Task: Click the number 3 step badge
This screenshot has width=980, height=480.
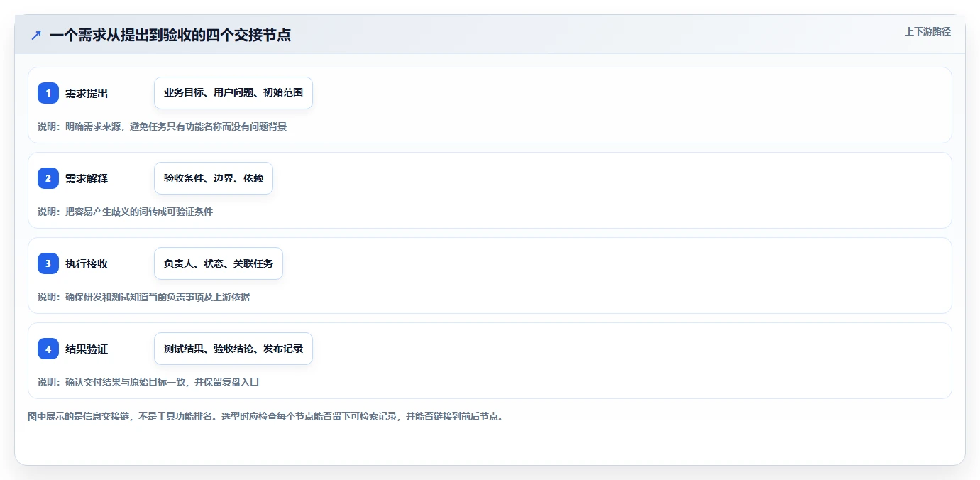Action: click(48, 263)
